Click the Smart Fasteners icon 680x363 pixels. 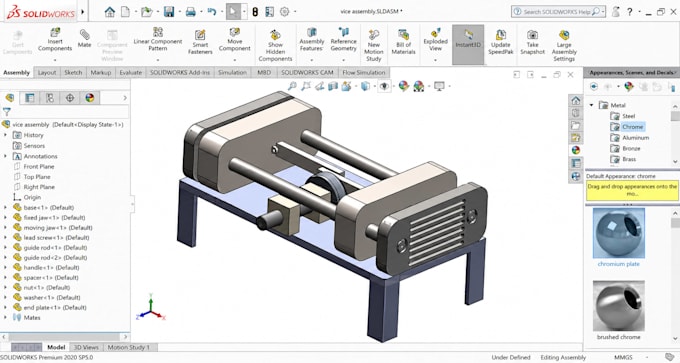tap(200, 42)
